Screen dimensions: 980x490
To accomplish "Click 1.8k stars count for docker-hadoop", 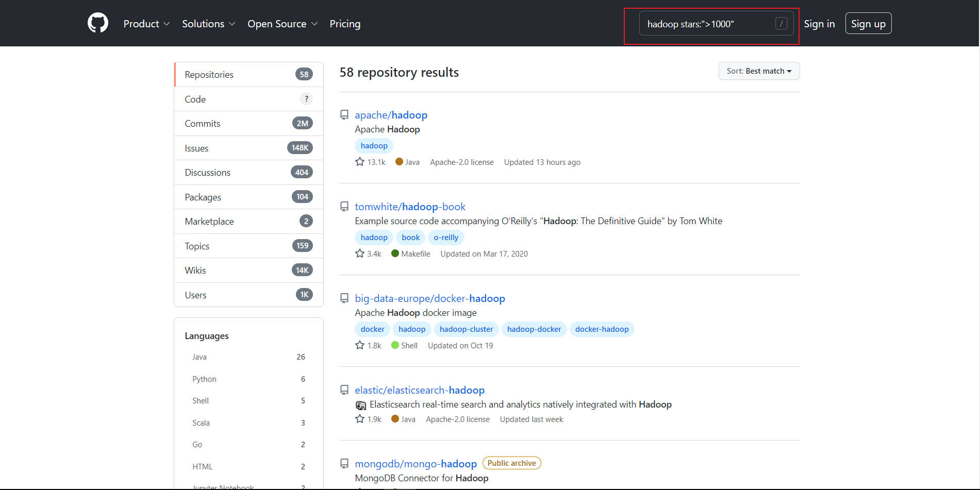I will coord(374,346).
